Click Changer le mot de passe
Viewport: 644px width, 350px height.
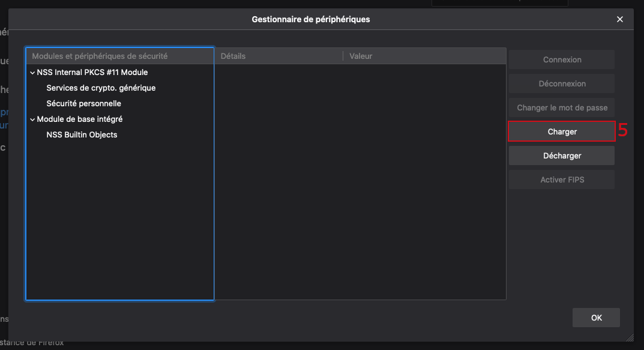(562, 107)
